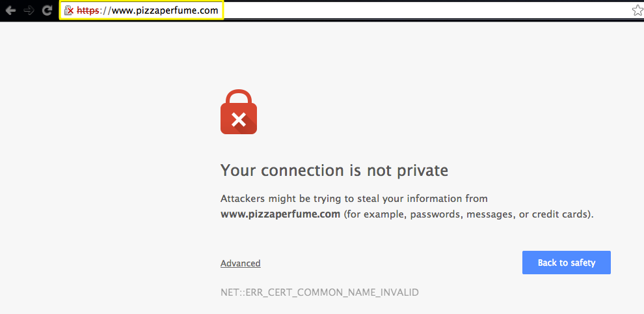Click the greyed-out forward arrow
644x314 pixels.
pyautogui.click(x=29, y=10)
